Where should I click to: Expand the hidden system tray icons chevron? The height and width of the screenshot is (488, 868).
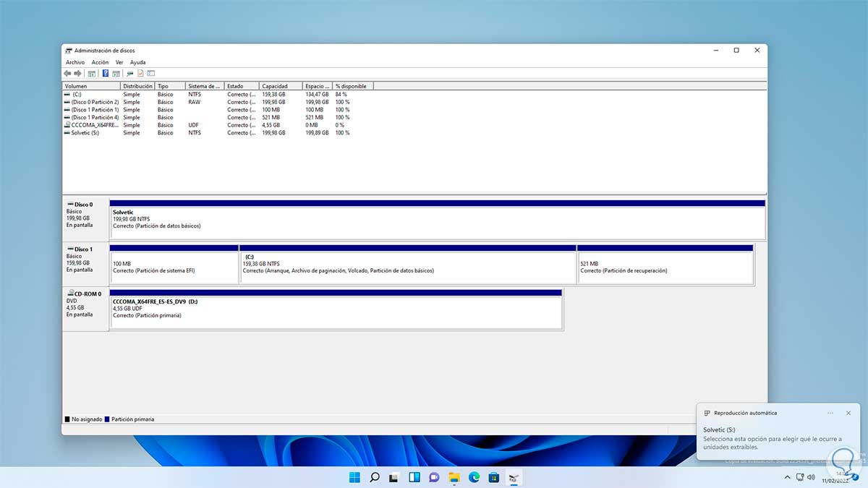[787, 477]
